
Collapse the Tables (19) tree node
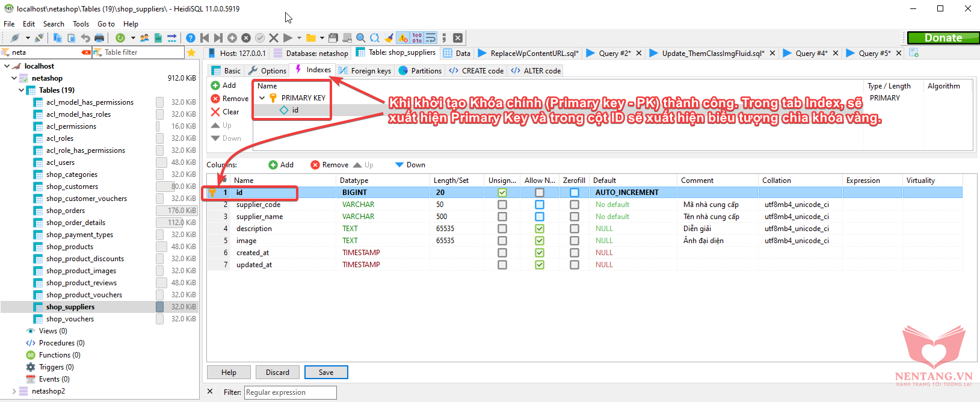[22, 90]
